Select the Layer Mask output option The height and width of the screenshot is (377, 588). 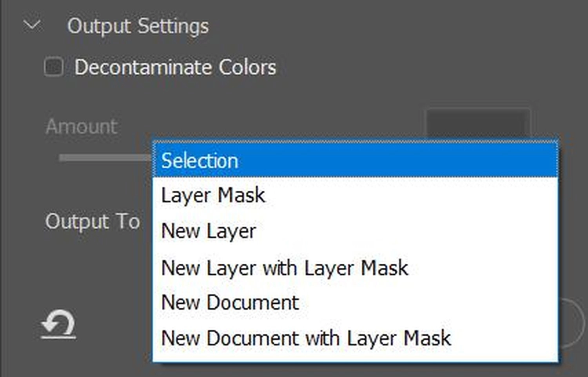coord(355,195)
